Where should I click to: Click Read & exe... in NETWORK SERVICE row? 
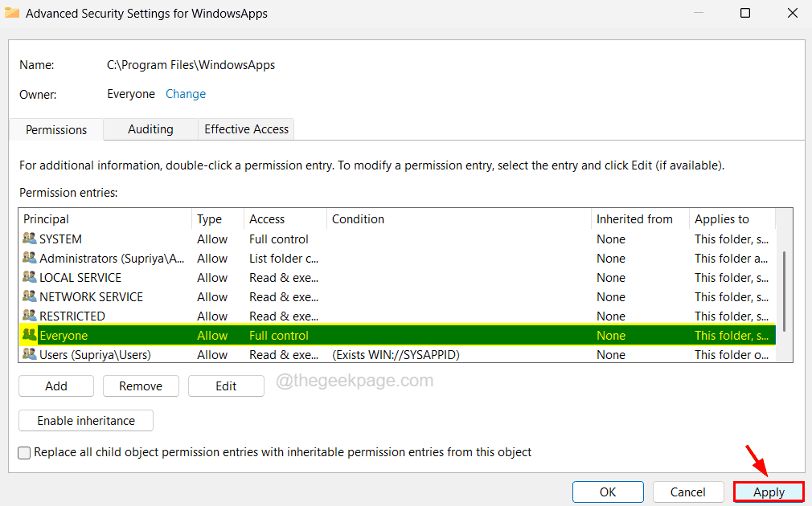click(284, 297)
